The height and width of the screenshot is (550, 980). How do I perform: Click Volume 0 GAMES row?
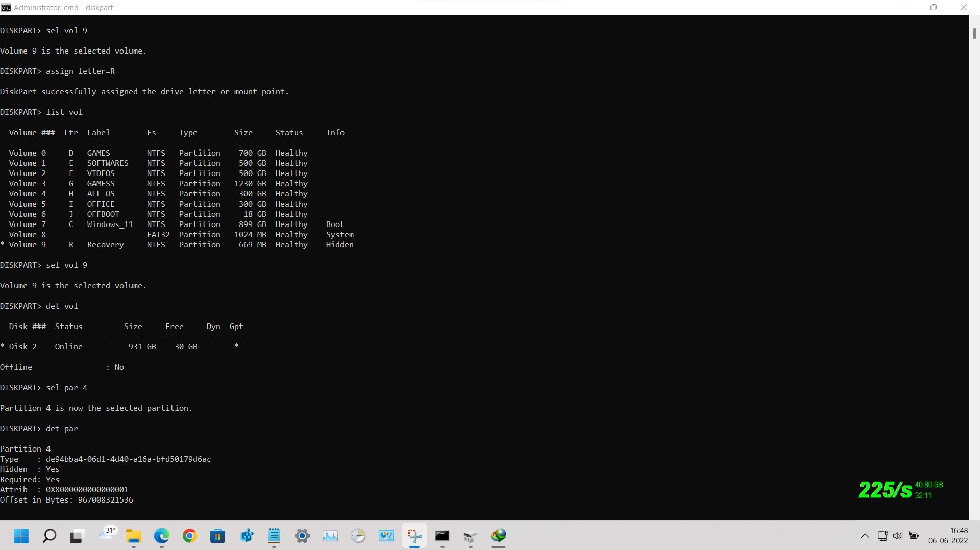158,153
